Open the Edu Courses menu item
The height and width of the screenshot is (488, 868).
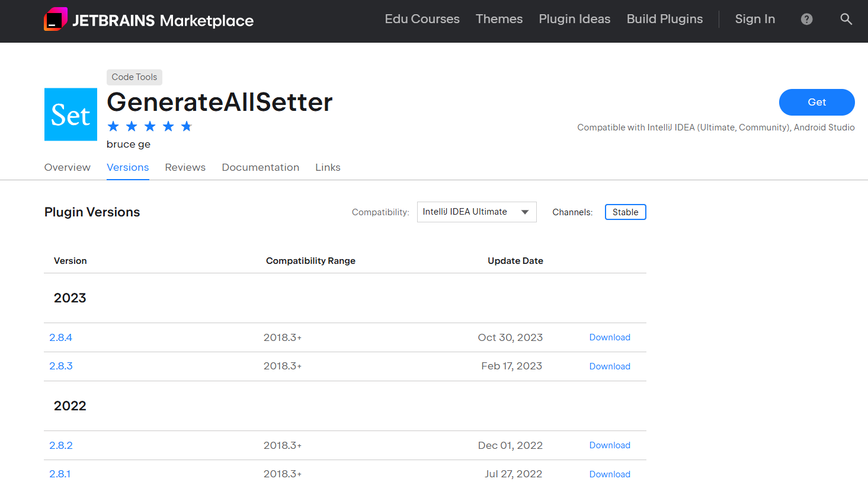pyautogui.click(x=422, y=19)
